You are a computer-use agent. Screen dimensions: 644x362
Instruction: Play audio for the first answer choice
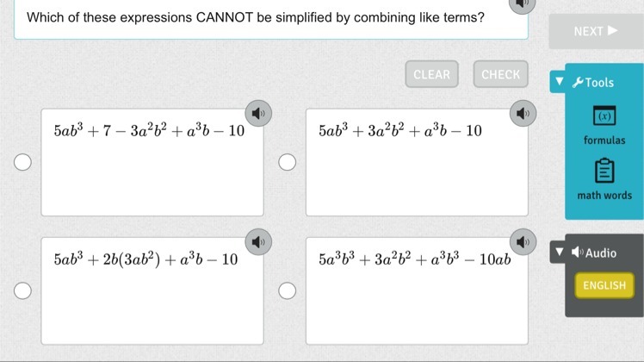click(257, 113)
